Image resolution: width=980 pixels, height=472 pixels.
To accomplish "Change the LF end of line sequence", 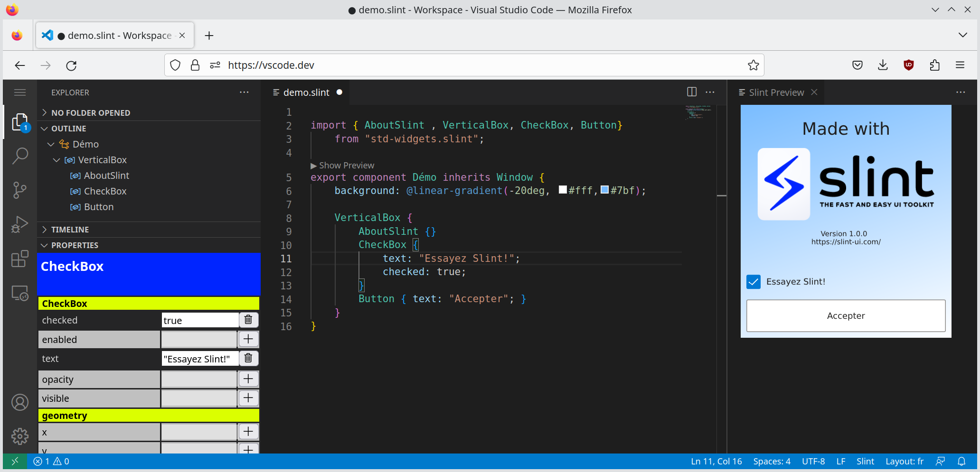I will 841,461.
